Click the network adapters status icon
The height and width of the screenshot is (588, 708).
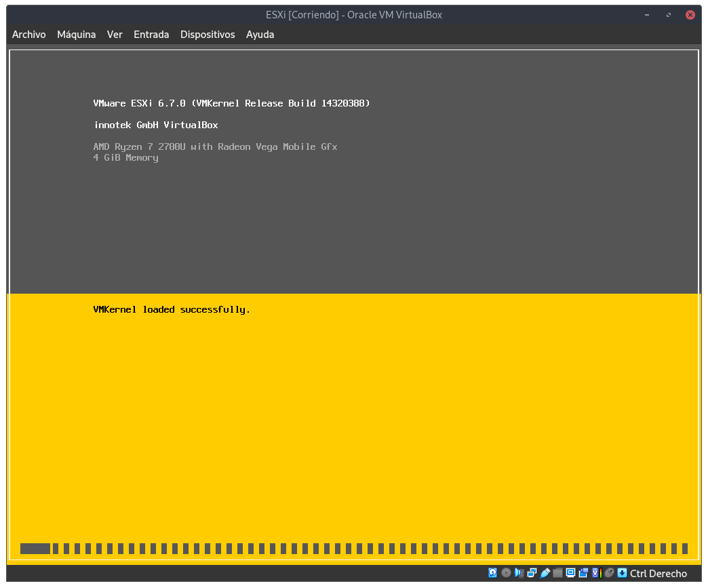pos(532,572)
